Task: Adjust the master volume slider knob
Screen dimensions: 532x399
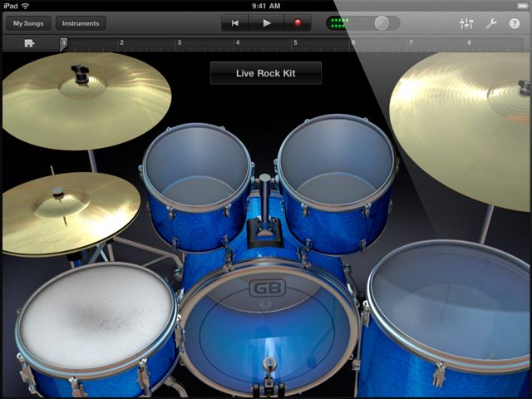Action: pos(382,23)
